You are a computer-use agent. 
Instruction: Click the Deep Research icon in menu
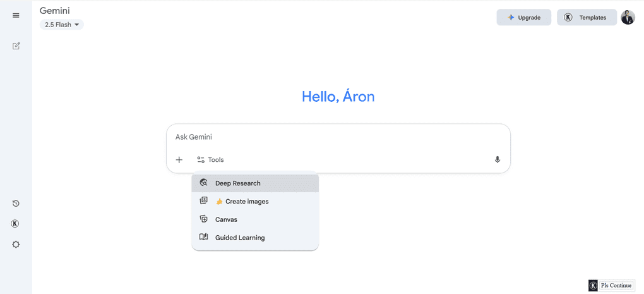pos(203,183)
